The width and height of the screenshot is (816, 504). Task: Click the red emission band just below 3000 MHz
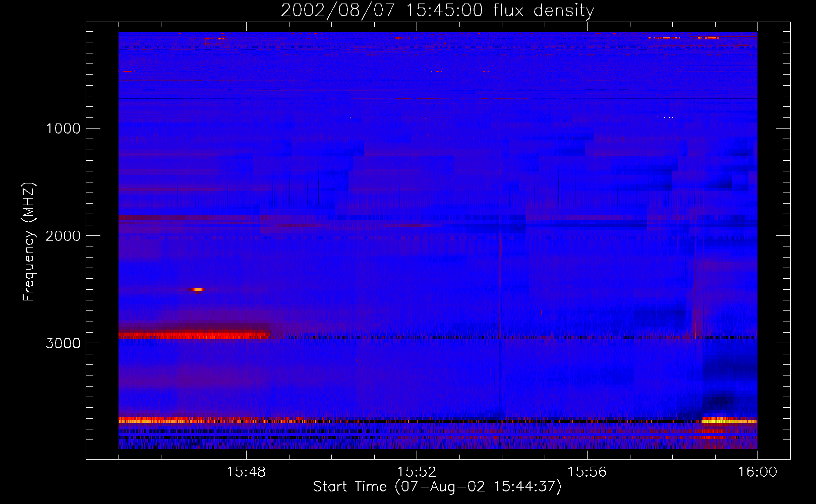[x=194, y=335]
